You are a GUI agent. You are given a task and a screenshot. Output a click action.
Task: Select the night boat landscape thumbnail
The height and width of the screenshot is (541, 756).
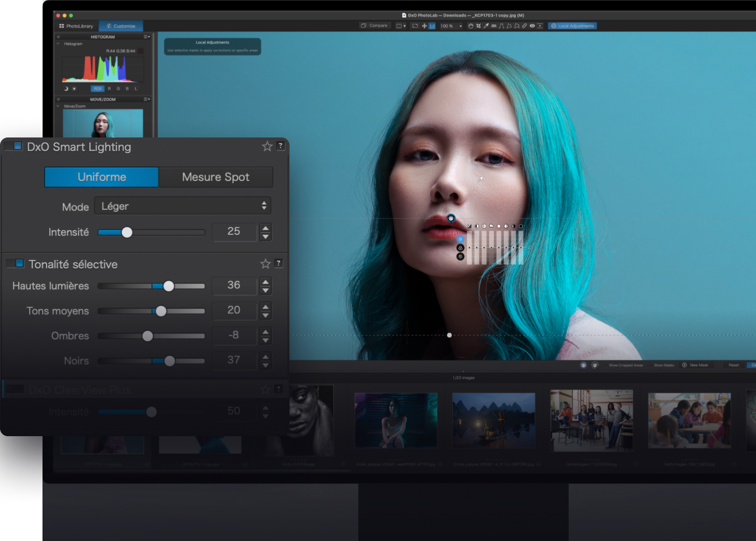pyautogui.click(x=494, y=421)
